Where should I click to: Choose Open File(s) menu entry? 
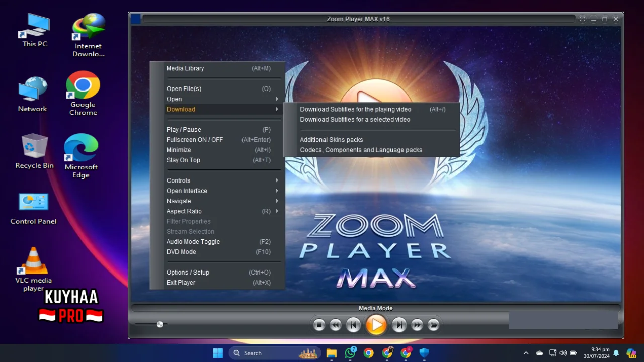coord(218,89)
